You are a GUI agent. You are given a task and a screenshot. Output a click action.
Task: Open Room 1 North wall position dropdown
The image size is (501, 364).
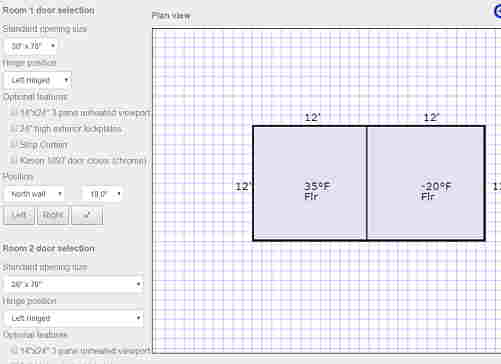pyautogui.click(x=35, y=194)
